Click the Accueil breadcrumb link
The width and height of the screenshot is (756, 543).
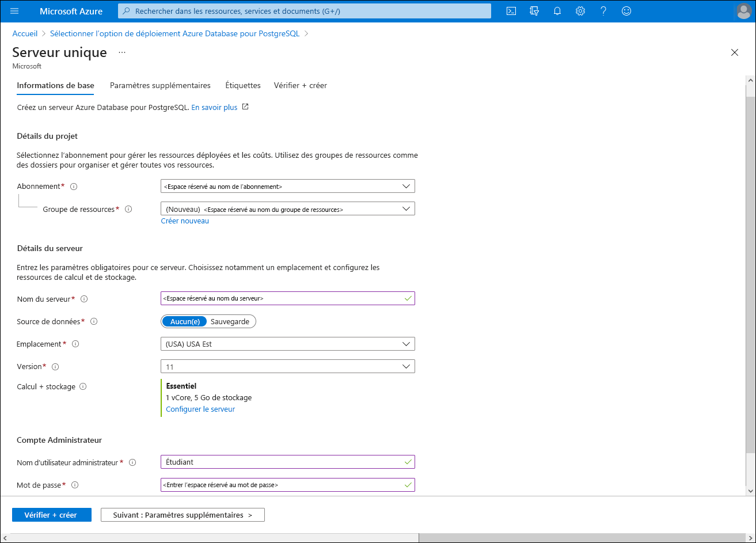25,33
